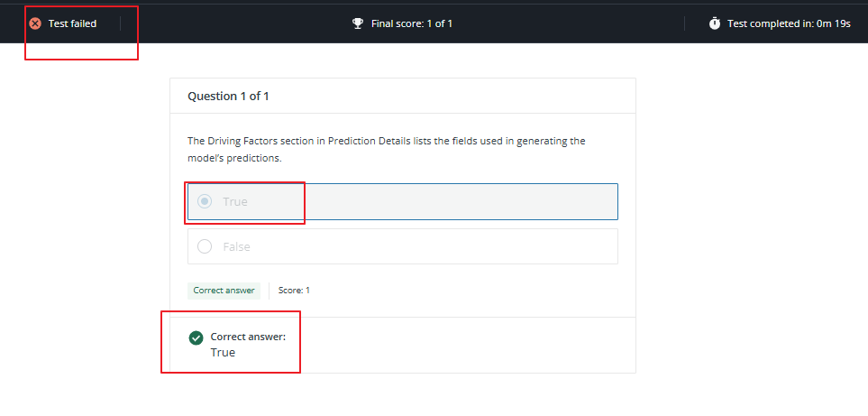This screenshot has height=416, width=868.
Task: Select the False radio button circle
Action: pos(205,246)
